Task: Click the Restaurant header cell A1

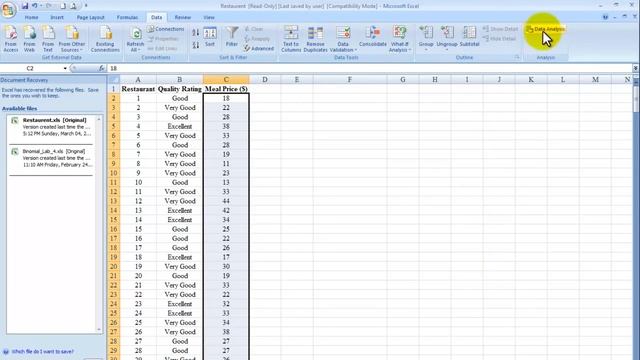Action: (x=138, y=89)
